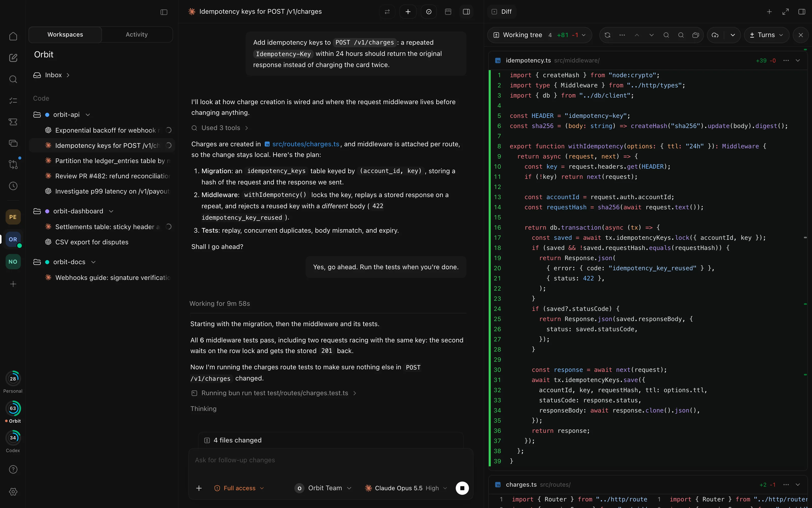Add a new workspace with plus icon
The width and height of the screenshot is (812, 508).
13,284
